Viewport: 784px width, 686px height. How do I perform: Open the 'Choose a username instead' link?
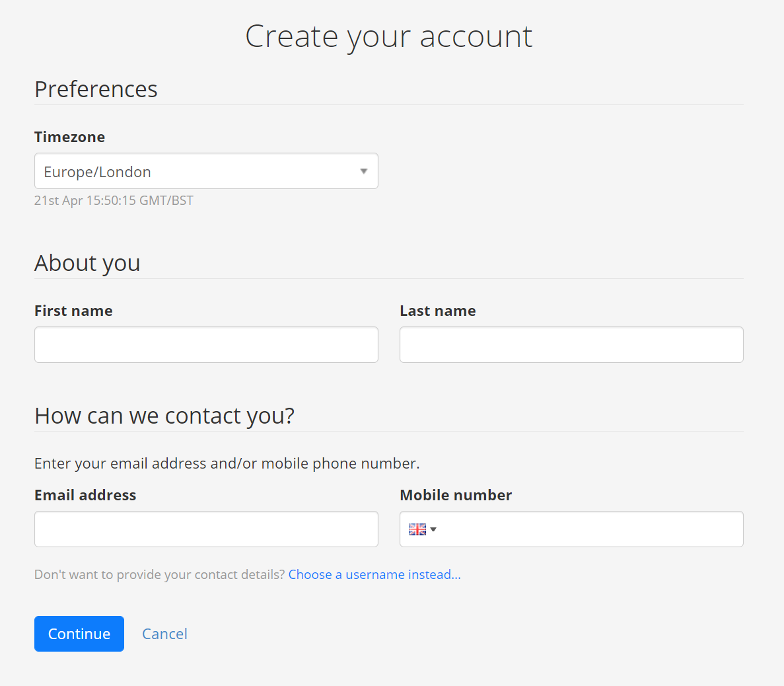pos(374,574)
